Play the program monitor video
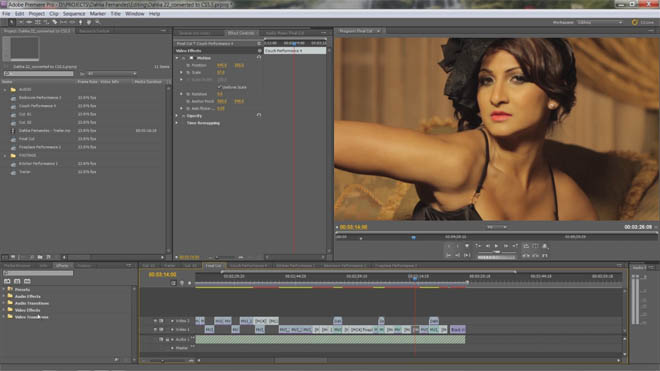The height and width of the screenshot is (371, 660). [x=497, y=246]
